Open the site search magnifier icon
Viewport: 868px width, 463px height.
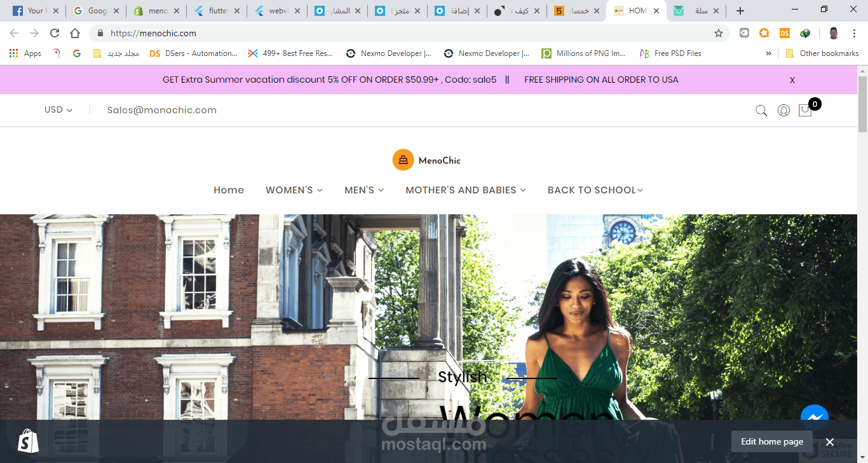tap(761, 110)
